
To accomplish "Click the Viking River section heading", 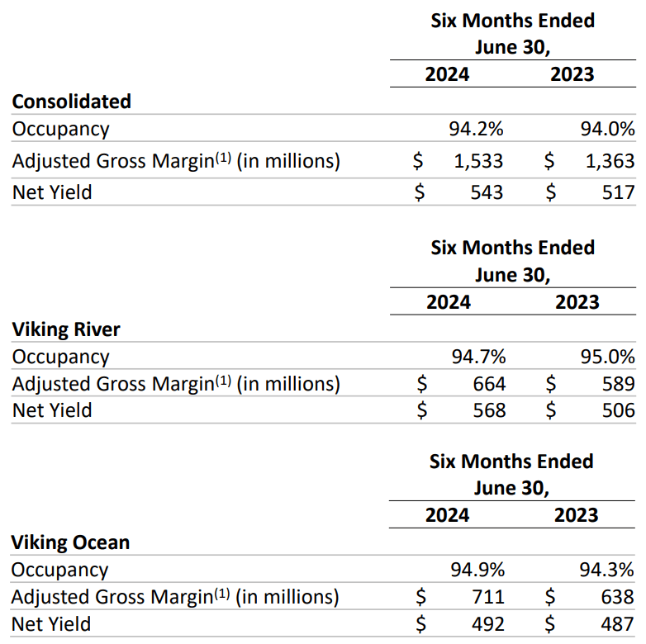I will [x=66, y=329].
